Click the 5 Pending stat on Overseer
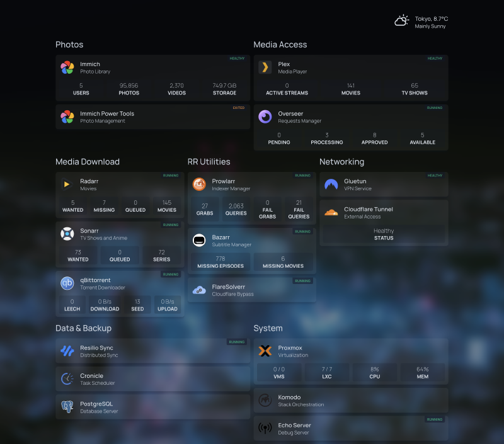This screenshot has width=504, height=444. 278,139
